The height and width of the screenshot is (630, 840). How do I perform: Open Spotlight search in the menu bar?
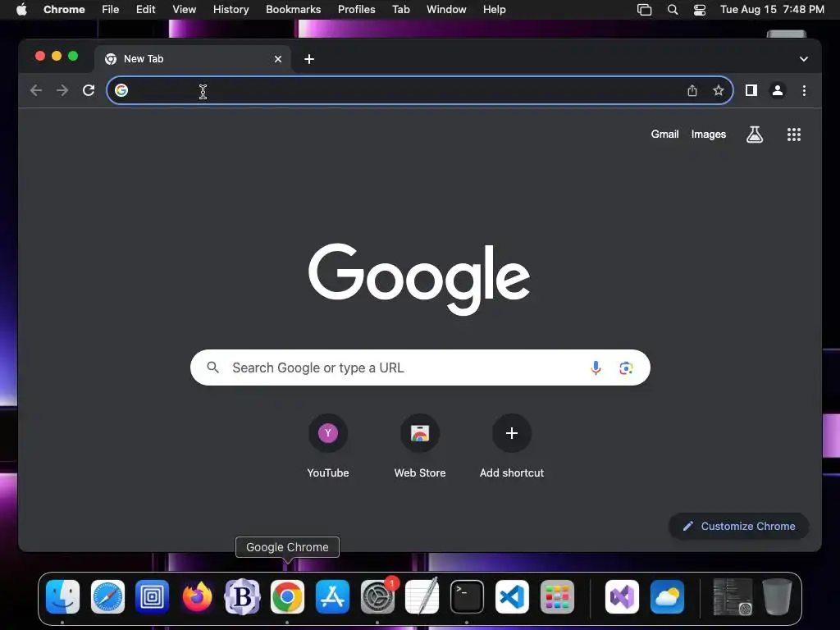click(673, 10)
